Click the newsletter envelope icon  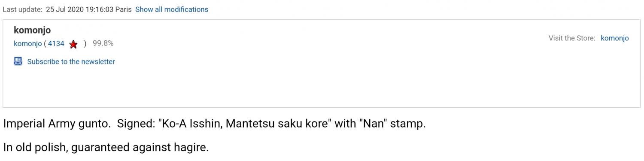click(18, 61)
